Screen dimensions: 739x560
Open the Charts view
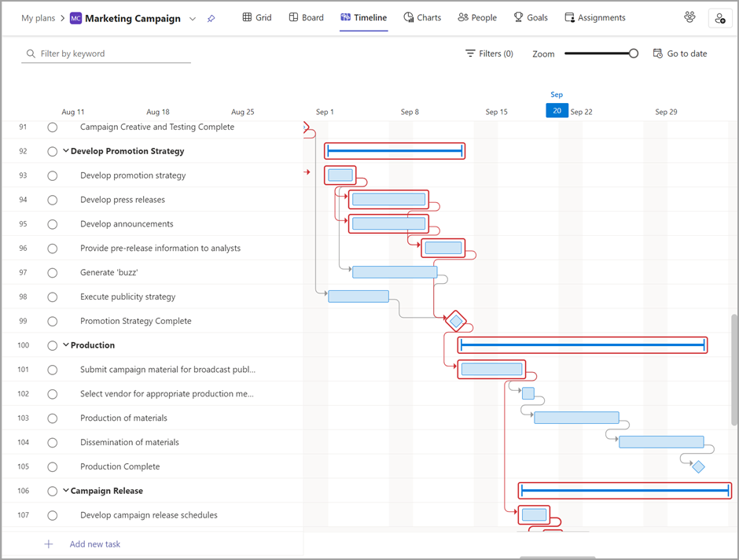point(422,17)
